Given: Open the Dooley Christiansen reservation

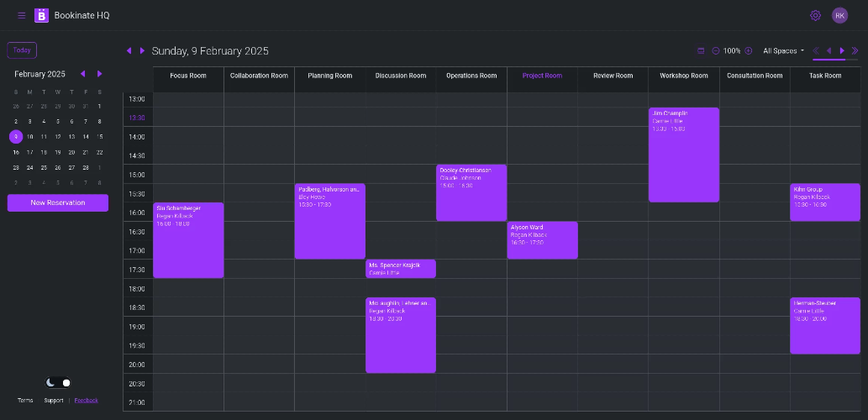Looking at the screenshot, I should point(471,192).
